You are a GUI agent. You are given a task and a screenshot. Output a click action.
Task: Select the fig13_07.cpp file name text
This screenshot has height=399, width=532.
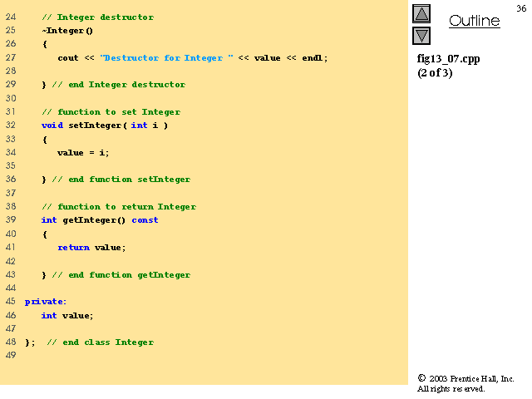pyautogui.click(x=448, y=59)
